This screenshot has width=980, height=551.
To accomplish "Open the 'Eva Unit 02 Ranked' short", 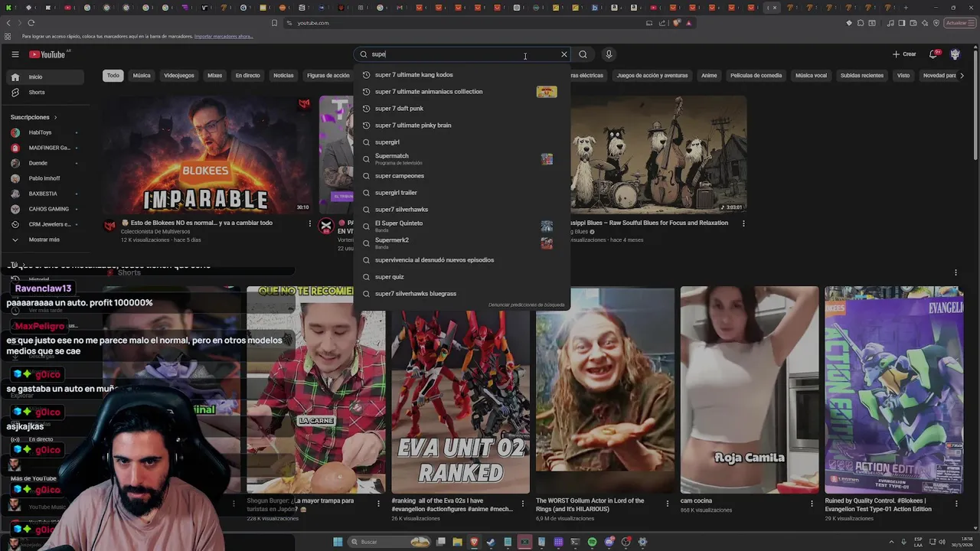I will 460,390.
